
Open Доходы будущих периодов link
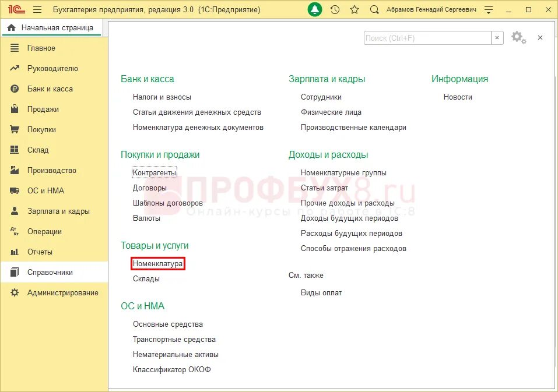tap(349, 218)
